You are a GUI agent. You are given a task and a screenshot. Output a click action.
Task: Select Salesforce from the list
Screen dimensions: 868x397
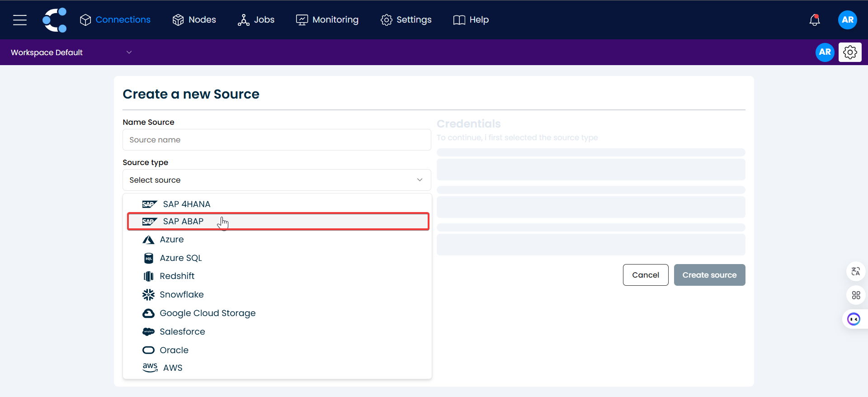click(x=182, y=332)
